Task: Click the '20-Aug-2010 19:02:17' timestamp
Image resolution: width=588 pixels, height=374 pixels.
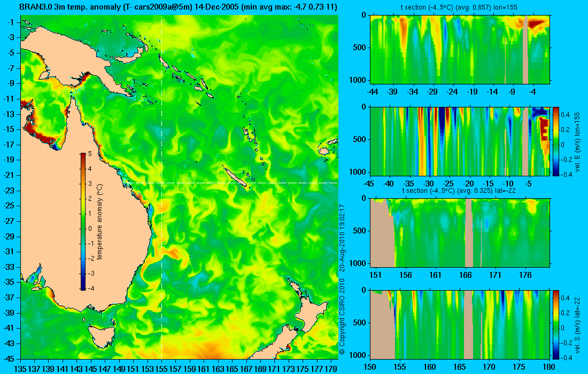Action: pyautogui.click(x=342, y=238)
